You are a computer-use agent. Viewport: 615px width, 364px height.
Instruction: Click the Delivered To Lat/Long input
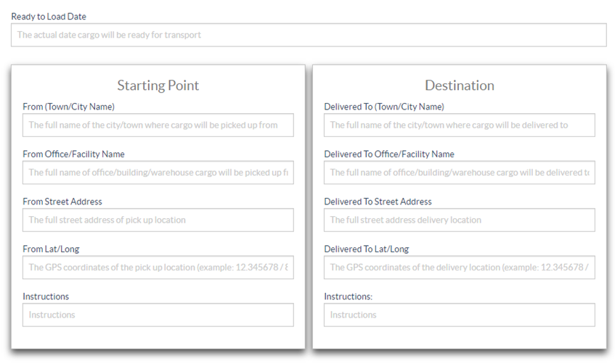pyautogui.click(x=460, y=268)
